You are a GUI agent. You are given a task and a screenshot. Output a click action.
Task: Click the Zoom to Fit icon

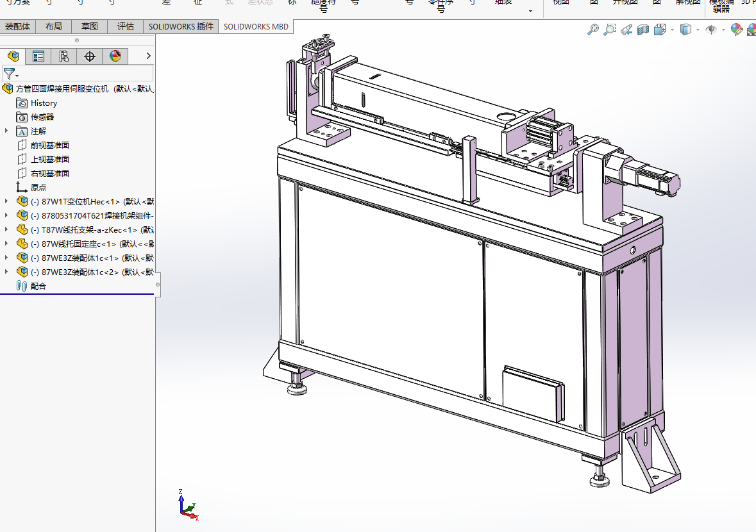click(593, 30)
